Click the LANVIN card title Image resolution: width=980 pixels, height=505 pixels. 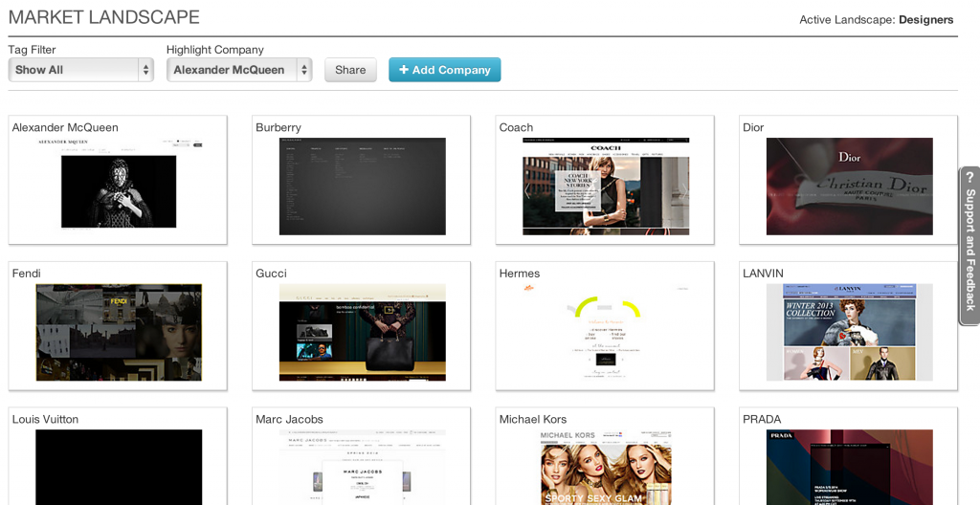click(763, 274)
